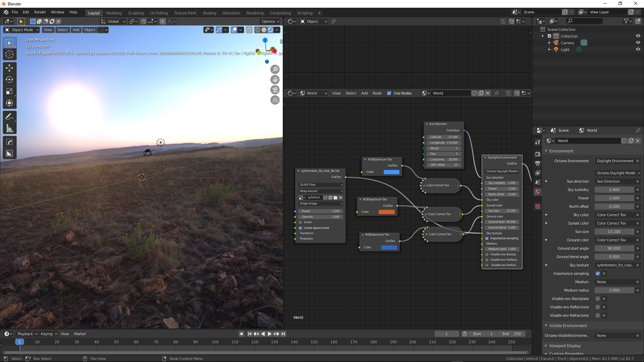The height and width of the screenshot is (362, 644).
Task: Open the Render menu
Action: (x=40, y=12)
